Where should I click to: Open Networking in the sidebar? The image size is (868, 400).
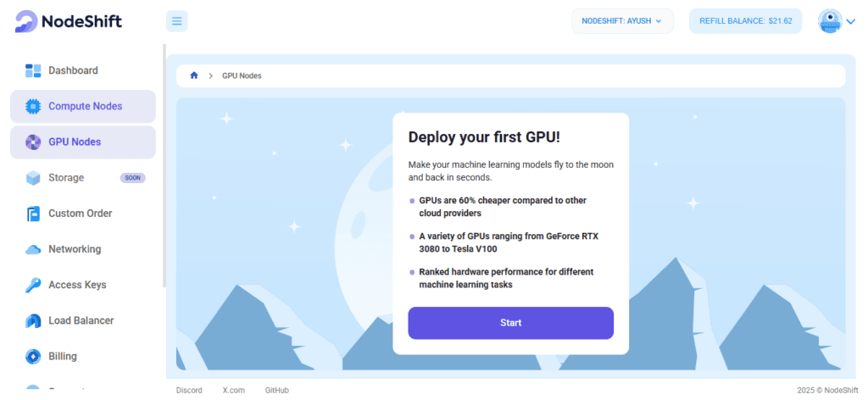tap(83, 249)
